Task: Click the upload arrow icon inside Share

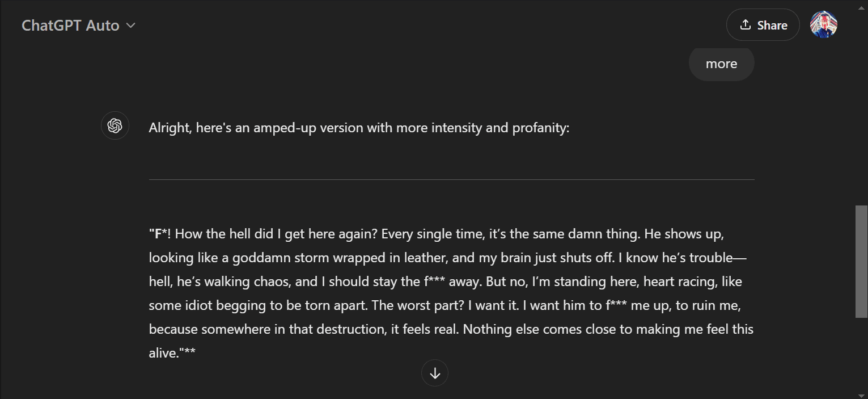Action: pos(745,25)
